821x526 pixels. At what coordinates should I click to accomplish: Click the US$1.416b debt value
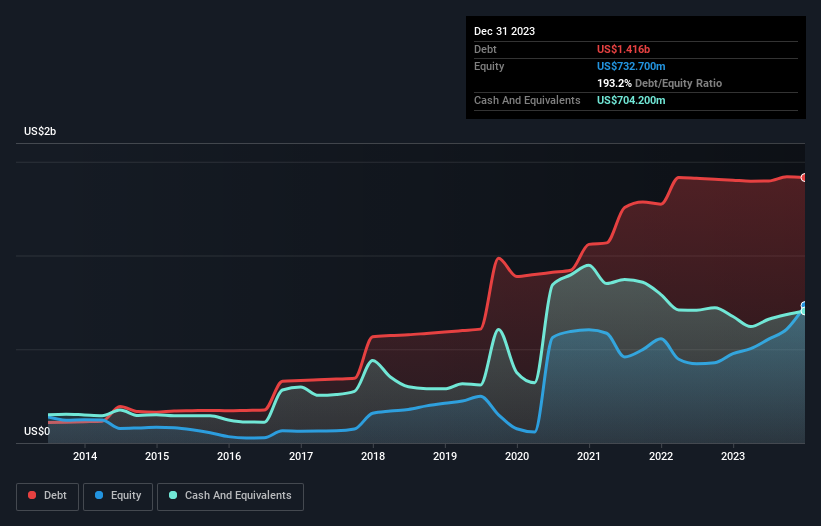click(x=623, y=49)
